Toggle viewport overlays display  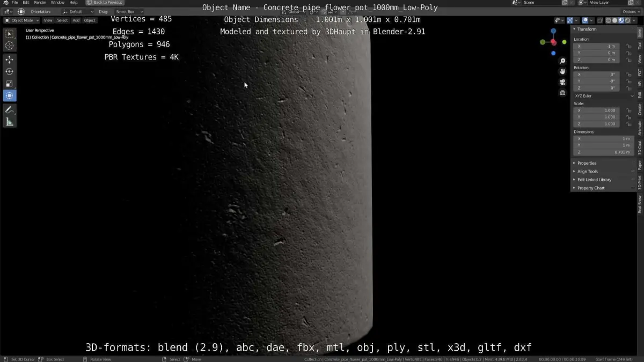[x=585, y=20]
